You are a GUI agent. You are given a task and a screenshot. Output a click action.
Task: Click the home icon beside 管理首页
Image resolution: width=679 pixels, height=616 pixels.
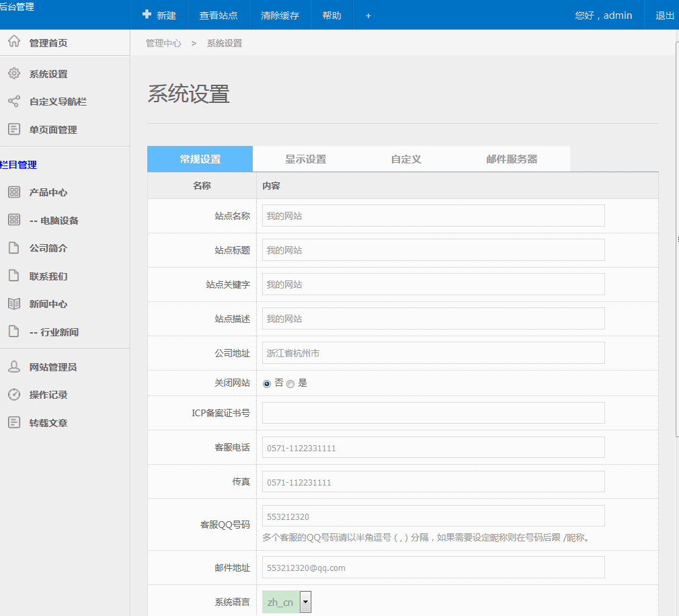click(x=13, y=42)
